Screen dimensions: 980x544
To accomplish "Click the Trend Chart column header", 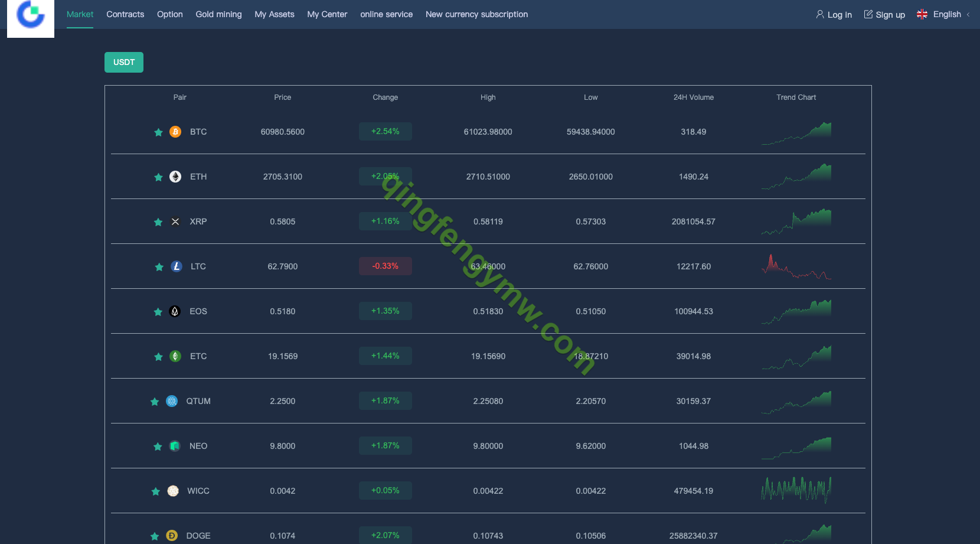I will pos(796,97).
